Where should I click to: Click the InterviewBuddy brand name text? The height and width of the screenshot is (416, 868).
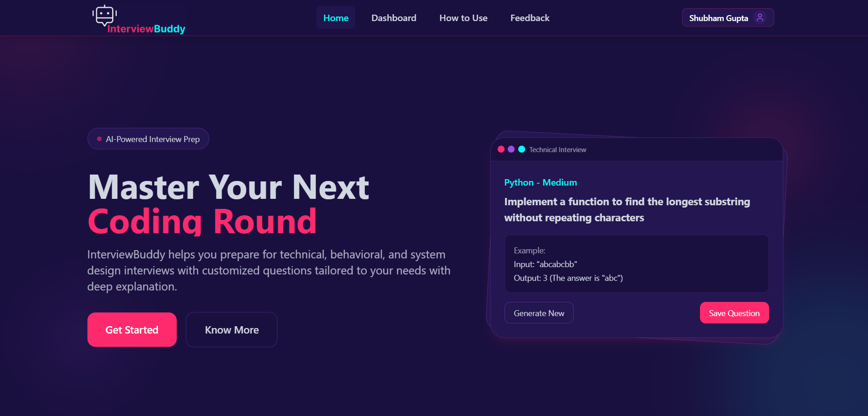click(146, 29)
